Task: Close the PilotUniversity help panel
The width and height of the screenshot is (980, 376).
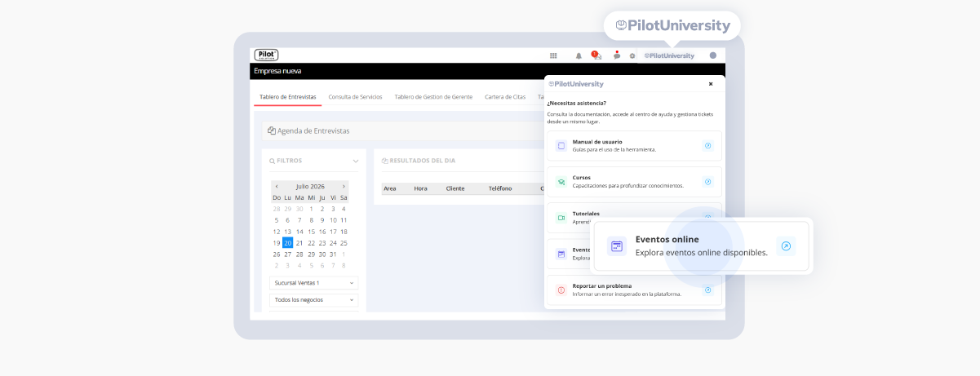Action: pyautogui.click(x=711, y=83)
